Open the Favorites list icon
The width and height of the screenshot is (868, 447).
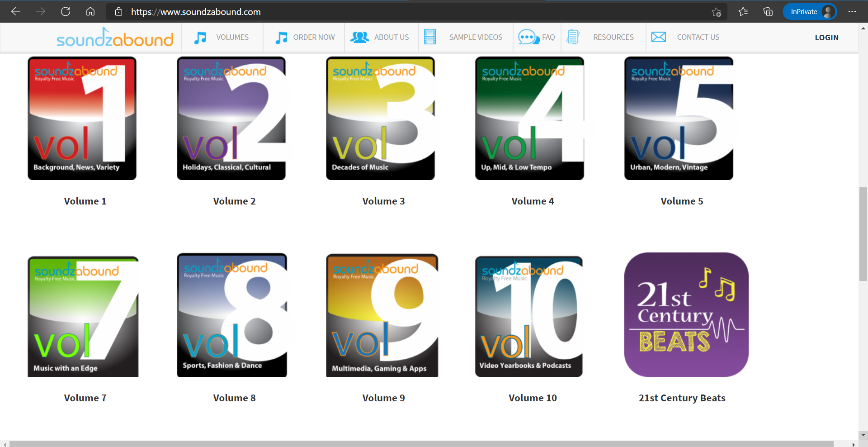pyautogui.click(x=743, y=12)
